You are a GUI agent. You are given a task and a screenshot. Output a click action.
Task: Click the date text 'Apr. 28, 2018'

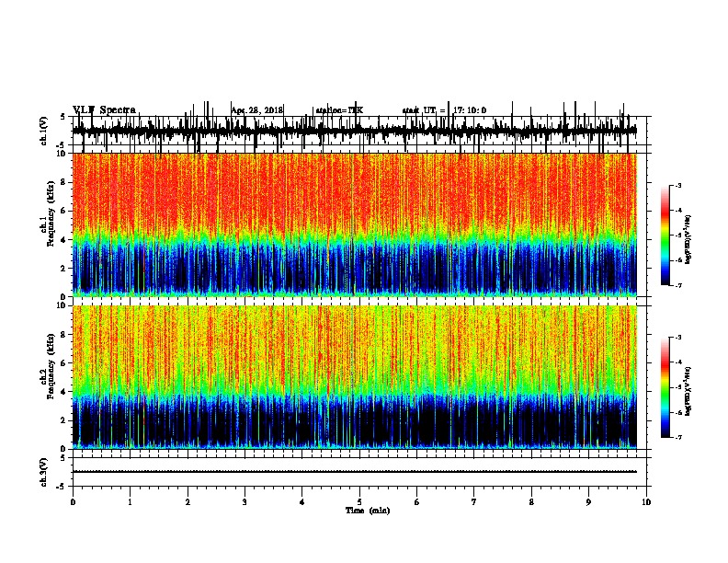pyautogui.click(x=257, y=110)
